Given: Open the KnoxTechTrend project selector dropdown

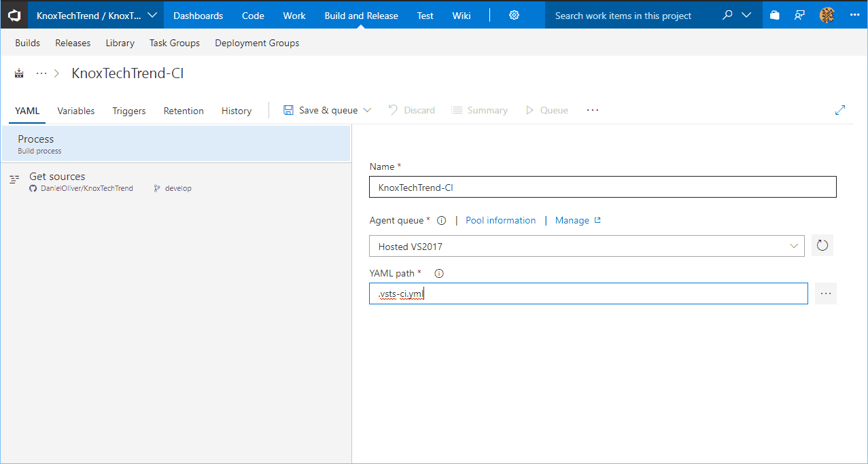Looking at the screenshot, I should coord(96,15).
